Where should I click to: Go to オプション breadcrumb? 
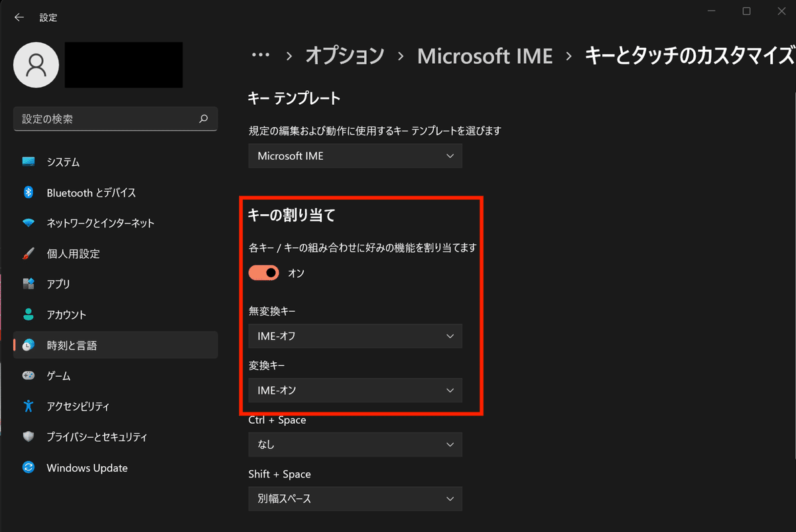(345, 56)
